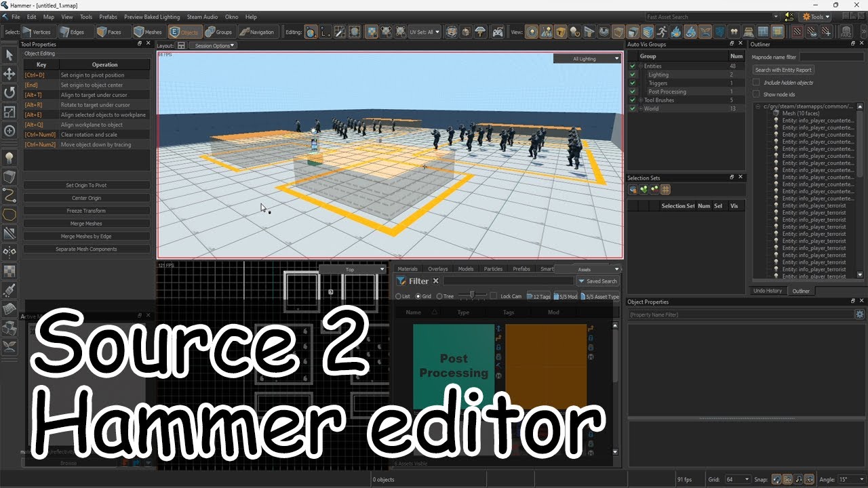Click the gamepad icon in toolbar
Screen dimensions: 868x488
(x=498, y=32)
